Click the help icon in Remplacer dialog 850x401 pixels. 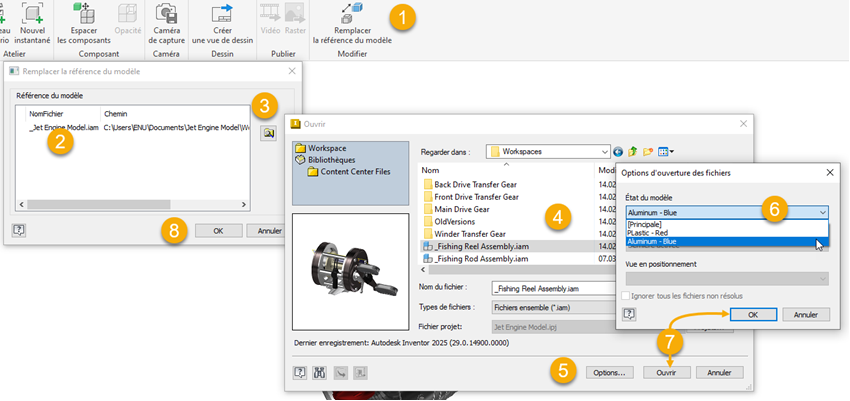[x=18, y=231]
